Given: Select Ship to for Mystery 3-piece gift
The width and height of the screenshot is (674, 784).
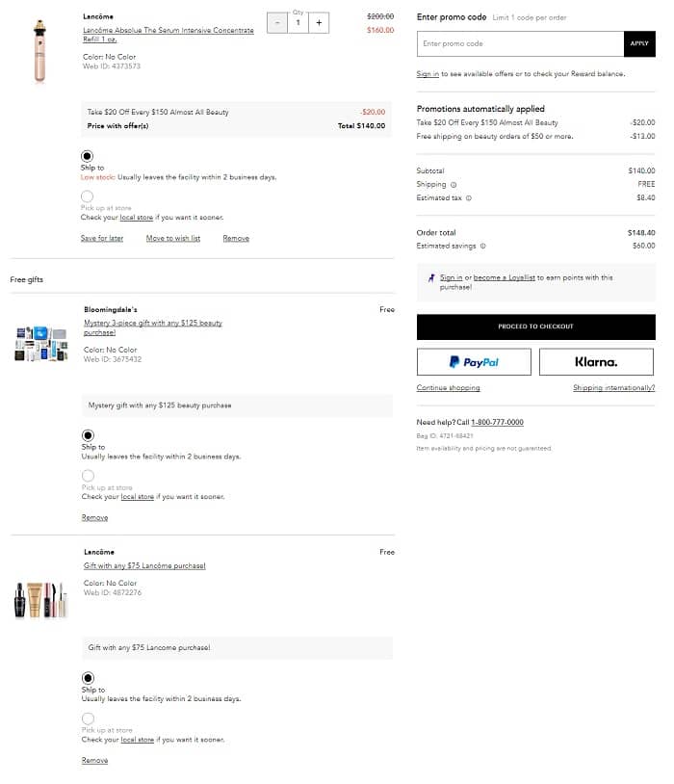Looking at the screenshot, I should pos(88,435).
